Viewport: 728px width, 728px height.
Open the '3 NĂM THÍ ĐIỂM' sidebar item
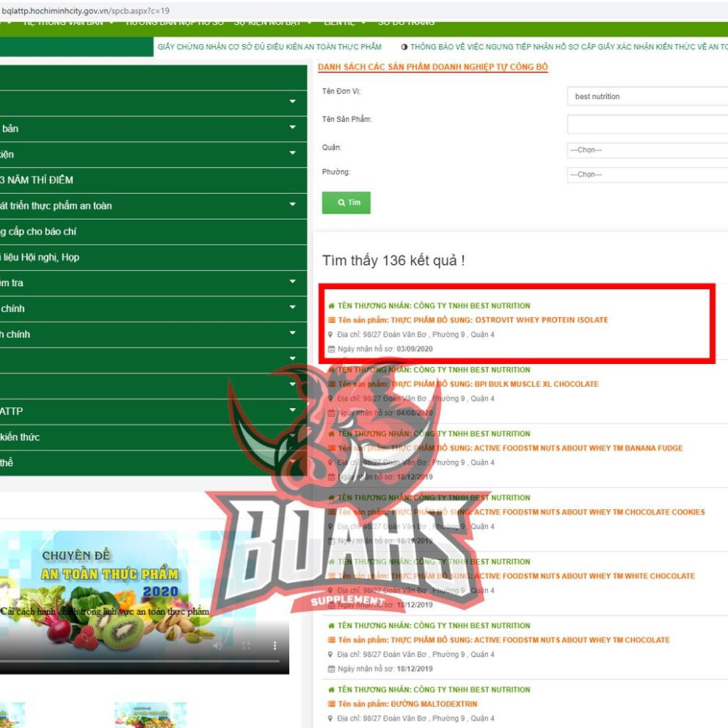tap(37, 180)
